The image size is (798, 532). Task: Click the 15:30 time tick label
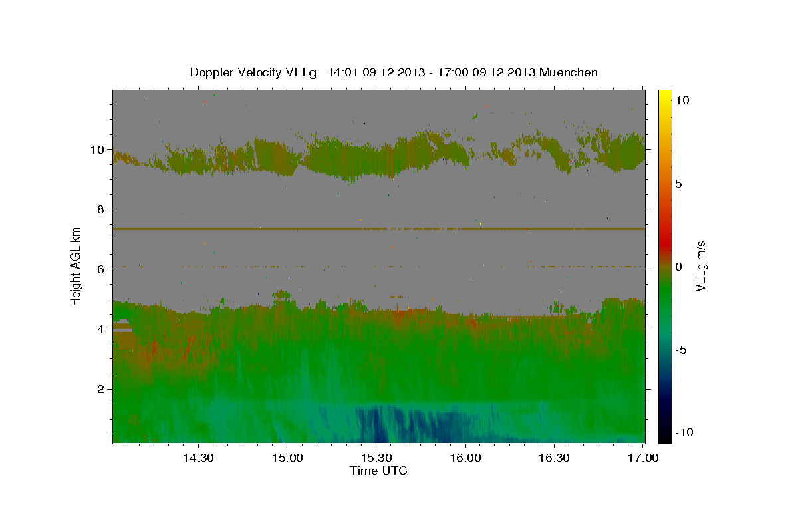tap(376, 458)
